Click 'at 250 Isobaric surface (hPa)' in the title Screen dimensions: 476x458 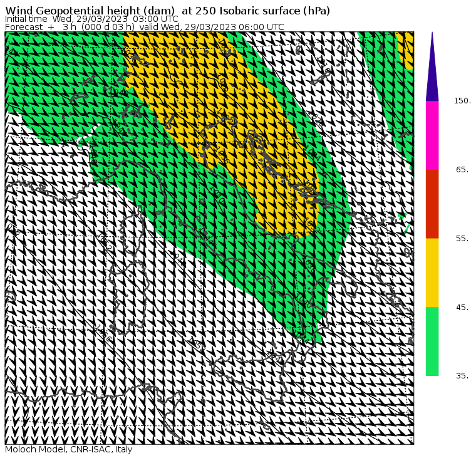point(256,11)
